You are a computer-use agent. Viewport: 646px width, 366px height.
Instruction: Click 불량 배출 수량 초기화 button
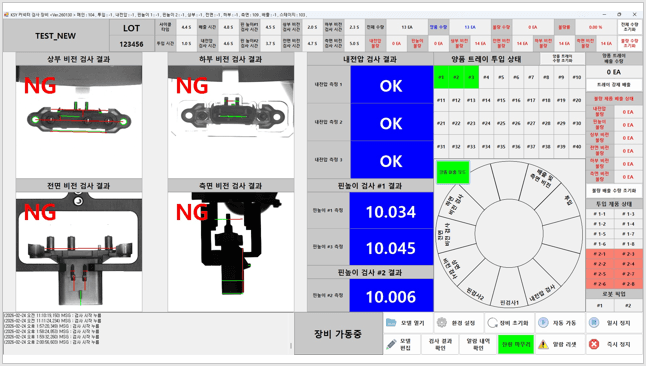click(614, 191)
